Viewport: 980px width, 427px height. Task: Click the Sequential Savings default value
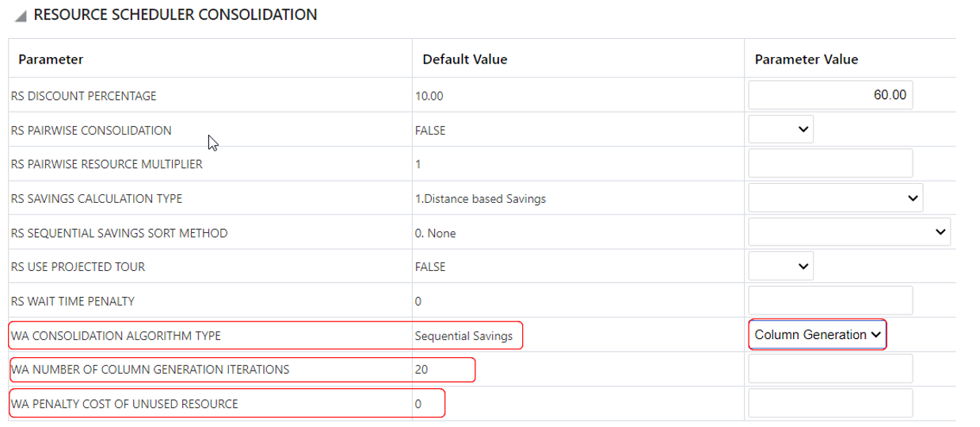pos(463,336)
